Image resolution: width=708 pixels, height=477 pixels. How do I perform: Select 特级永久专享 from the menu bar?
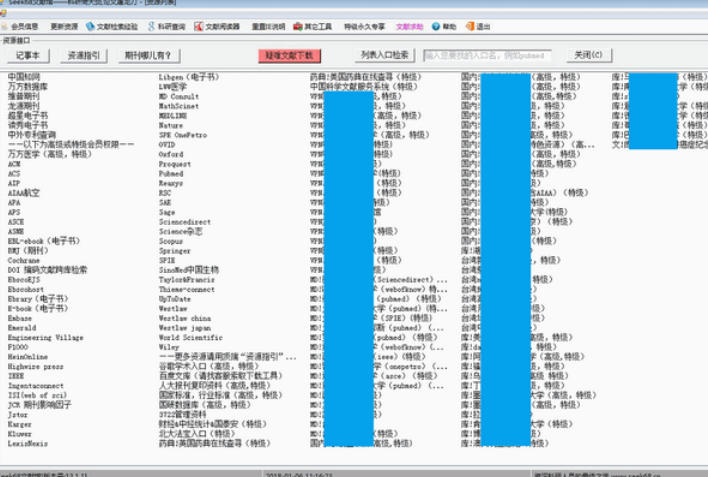point(363,27)
